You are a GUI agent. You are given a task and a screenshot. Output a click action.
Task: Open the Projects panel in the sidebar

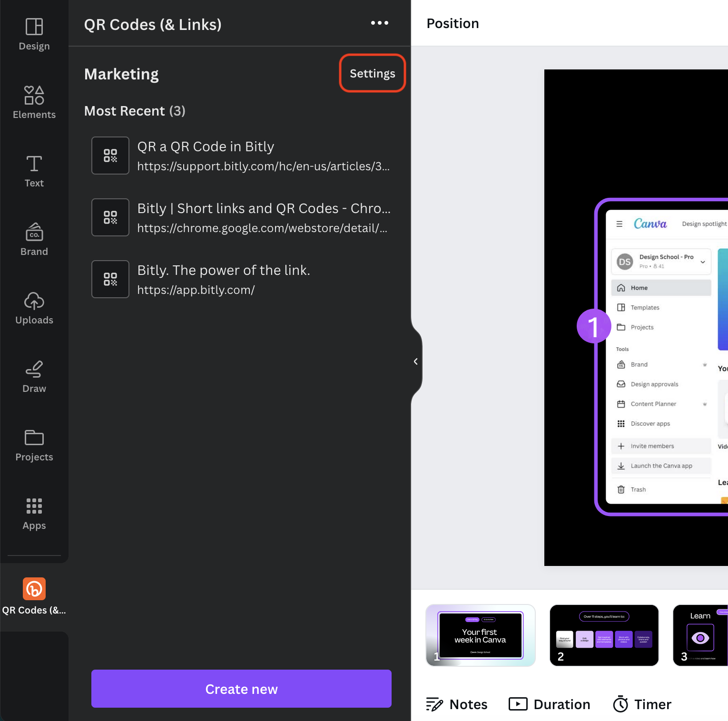click(34, 445)
